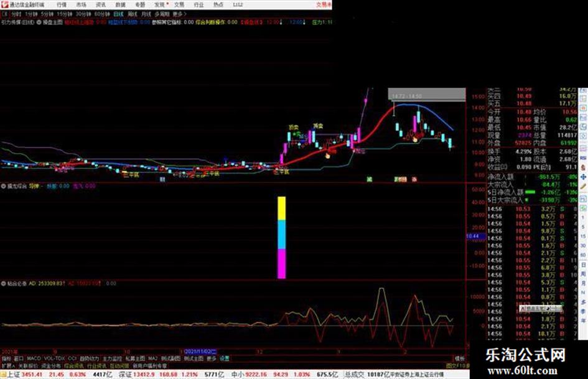Screen dimensions: 588x379
Task: Open the 行情 menu
Action: click(62, 4)
